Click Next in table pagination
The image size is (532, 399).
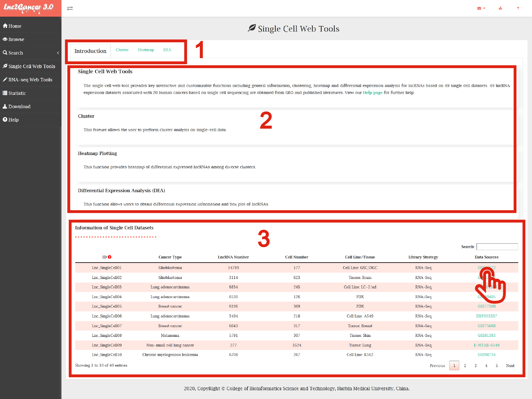pos(510,365)
